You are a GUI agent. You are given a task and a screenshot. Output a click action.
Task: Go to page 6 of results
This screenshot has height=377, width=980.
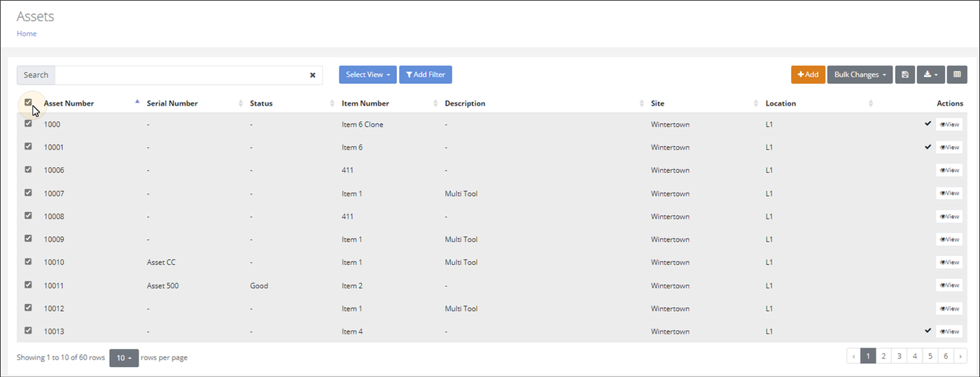click(x=945, y=356)
